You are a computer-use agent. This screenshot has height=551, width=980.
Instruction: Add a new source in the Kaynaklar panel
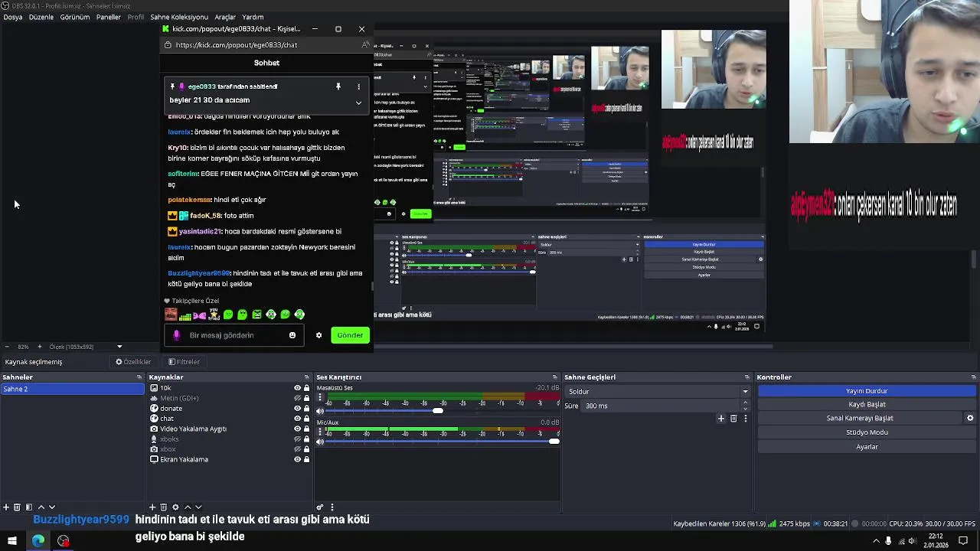pos(152,507)
